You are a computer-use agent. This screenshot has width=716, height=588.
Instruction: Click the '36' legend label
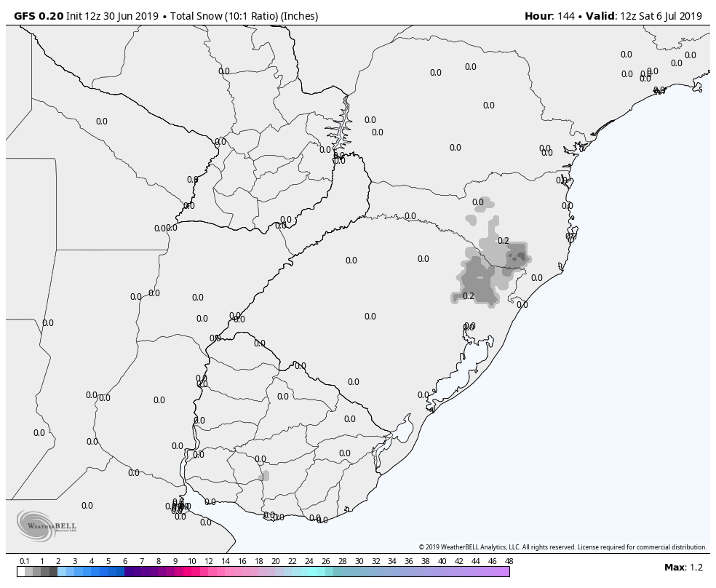(x=409, y=561)
